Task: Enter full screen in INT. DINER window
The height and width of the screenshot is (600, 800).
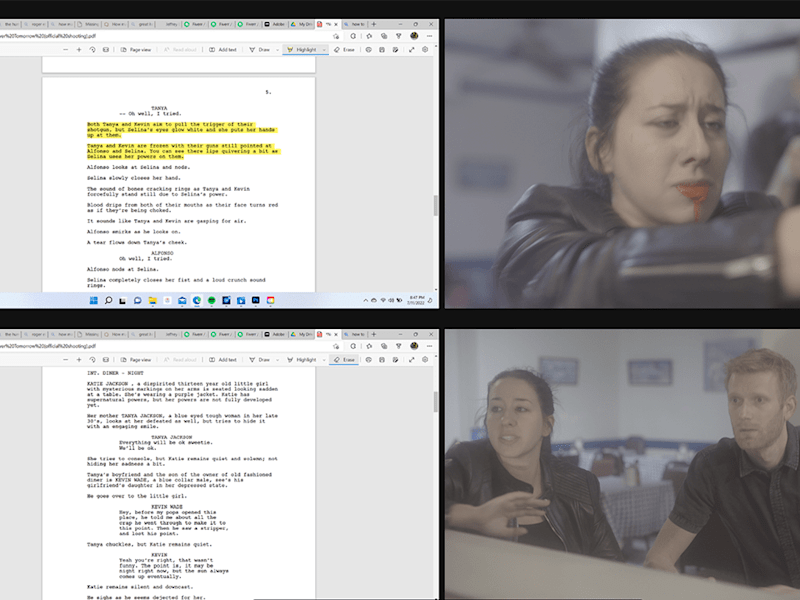Action: (412, 360)
